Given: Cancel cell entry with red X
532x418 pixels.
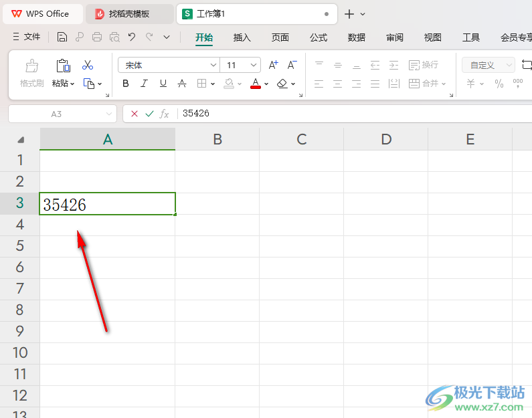Looking at the screenshot, I should point(135,114).
